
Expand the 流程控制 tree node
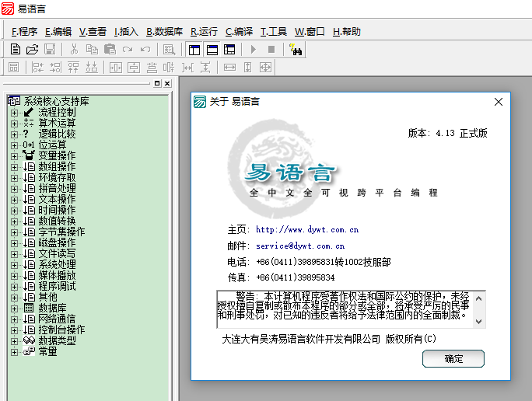[14, 113]
